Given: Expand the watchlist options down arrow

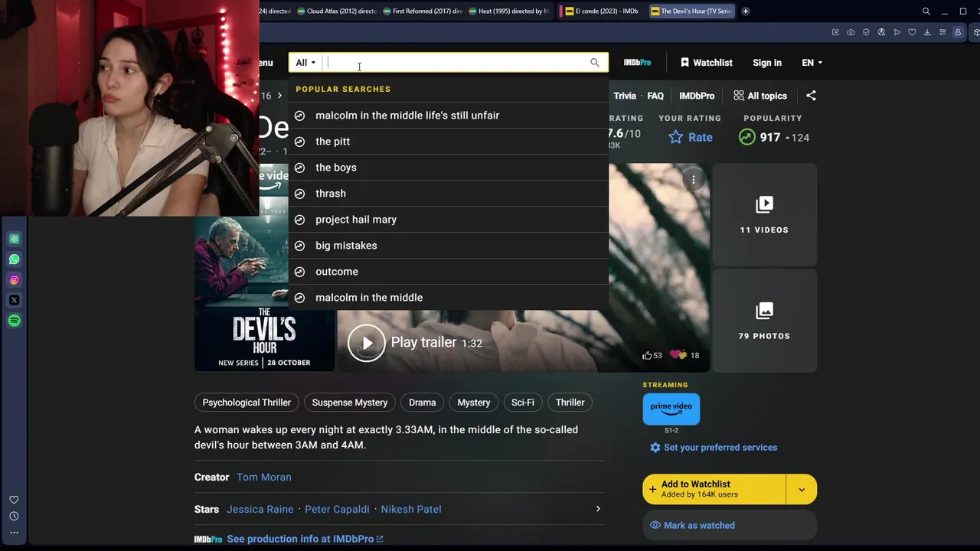Looking at the screenshot, I should coord(802,490).
